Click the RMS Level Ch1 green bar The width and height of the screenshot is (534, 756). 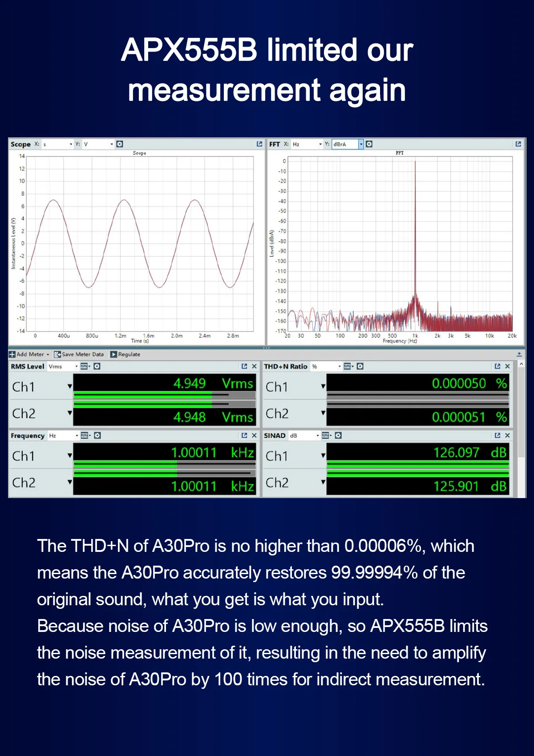point(142,394)
